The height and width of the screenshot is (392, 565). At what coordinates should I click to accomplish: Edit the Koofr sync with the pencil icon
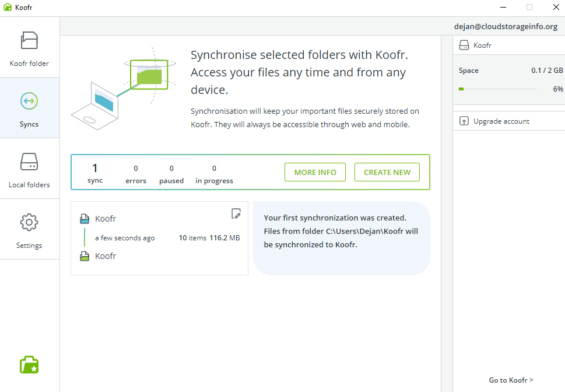[236, 214]
